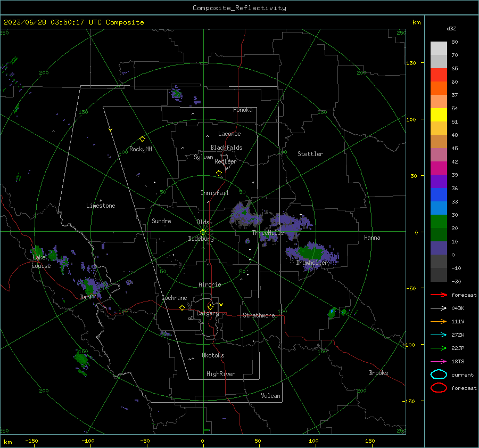Click the cyan current ellipse icon
Viewport: 479px width, 448px height.
pyautogui.click(x=439, y=374)
